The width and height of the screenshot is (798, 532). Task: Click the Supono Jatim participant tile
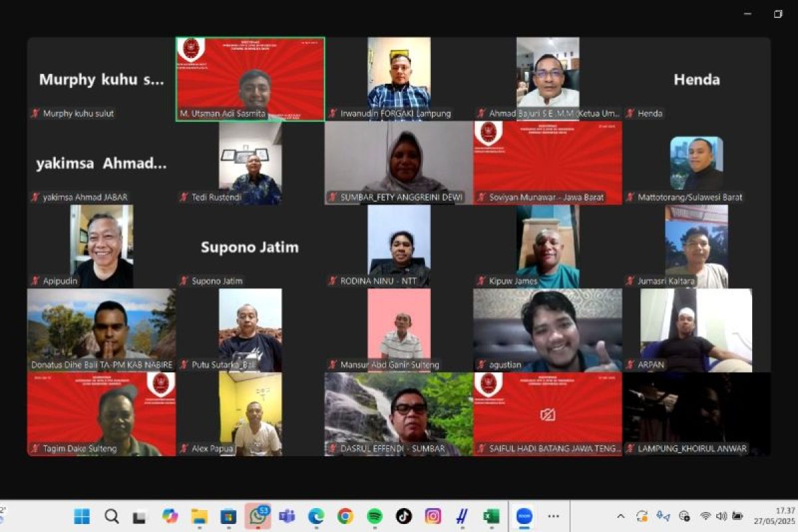coord(250,247)
